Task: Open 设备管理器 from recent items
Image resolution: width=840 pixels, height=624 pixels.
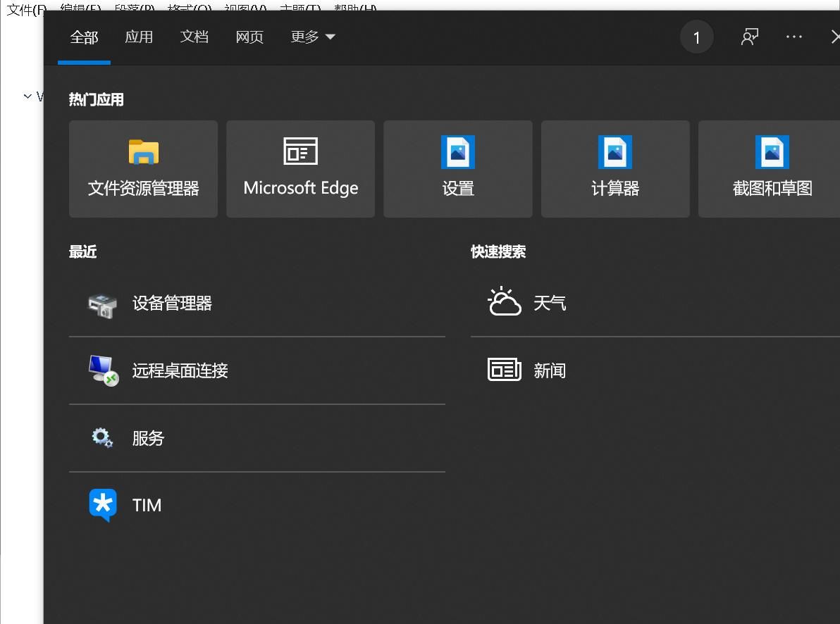Action: (172, 304)
